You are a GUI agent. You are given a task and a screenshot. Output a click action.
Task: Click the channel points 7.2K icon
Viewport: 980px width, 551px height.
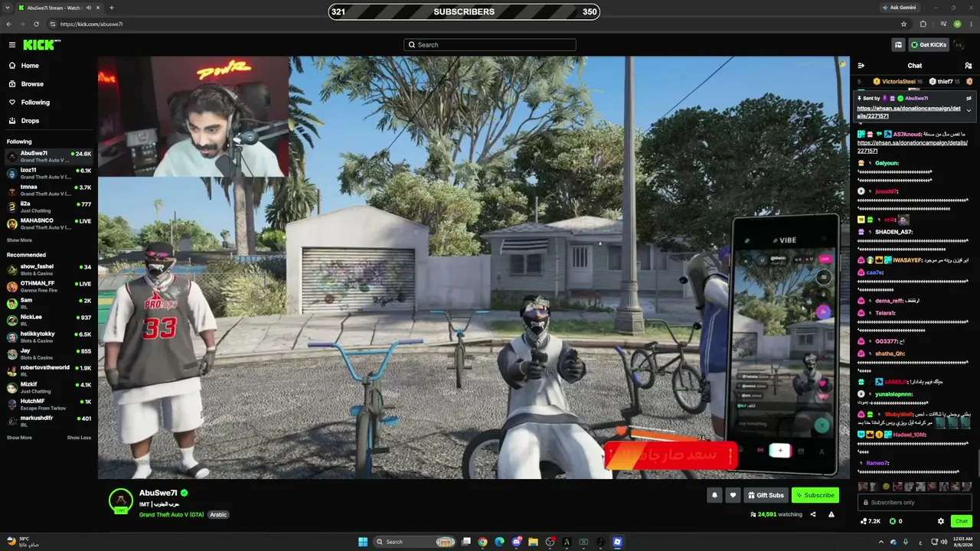click(x=871, y=521)
